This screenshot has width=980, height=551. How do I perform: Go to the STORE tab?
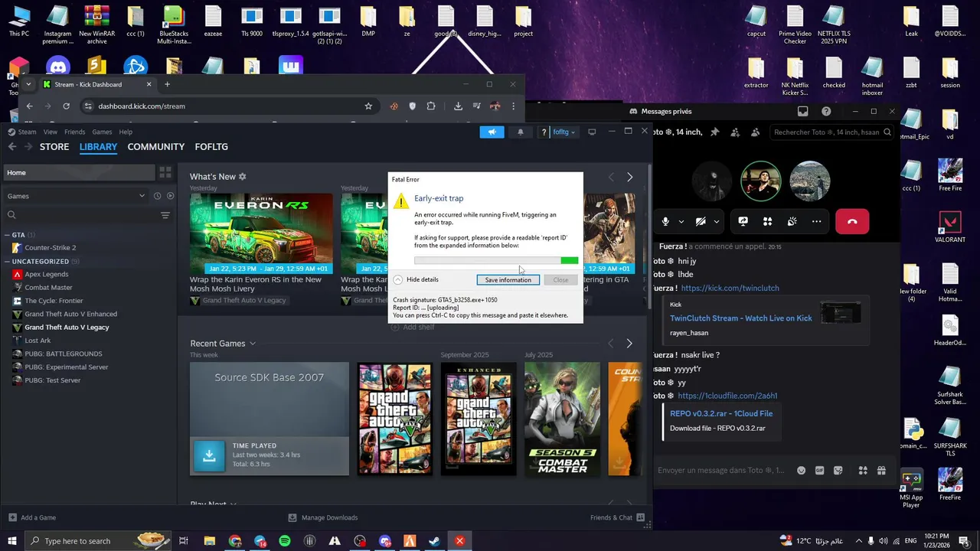click(54, 146)
